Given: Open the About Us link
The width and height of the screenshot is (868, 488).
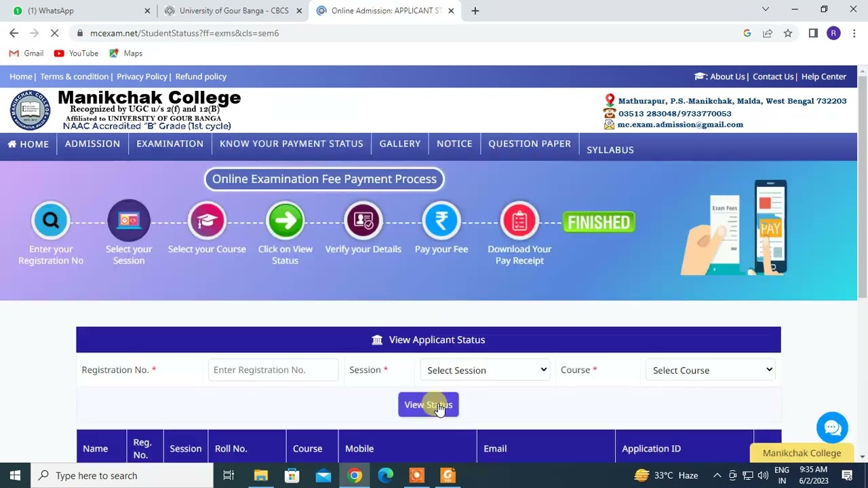Looking at the screenshot, I should tap(728, 77).
